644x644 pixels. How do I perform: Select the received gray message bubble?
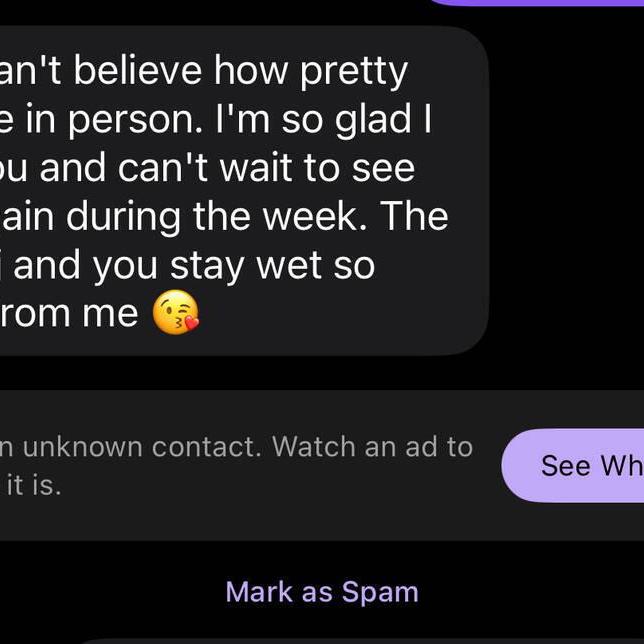(x=244, y=191)
